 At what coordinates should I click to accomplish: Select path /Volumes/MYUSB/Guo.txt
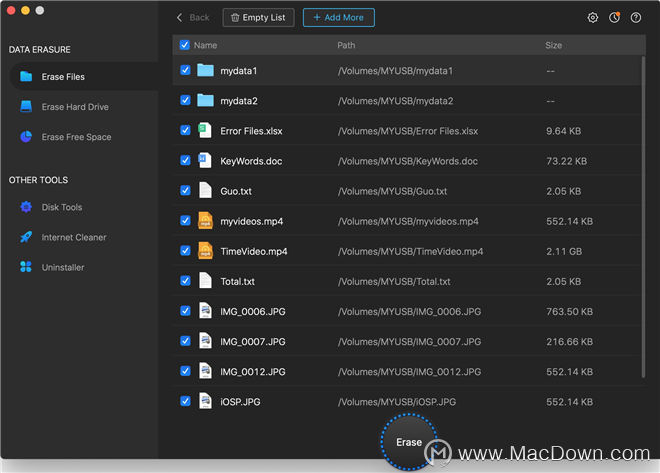(392, 191)
